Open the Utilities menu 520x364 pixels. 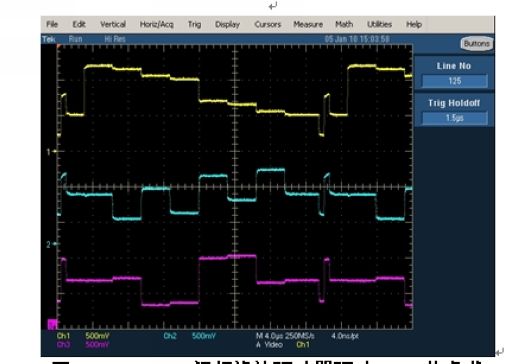pos(379,24)
